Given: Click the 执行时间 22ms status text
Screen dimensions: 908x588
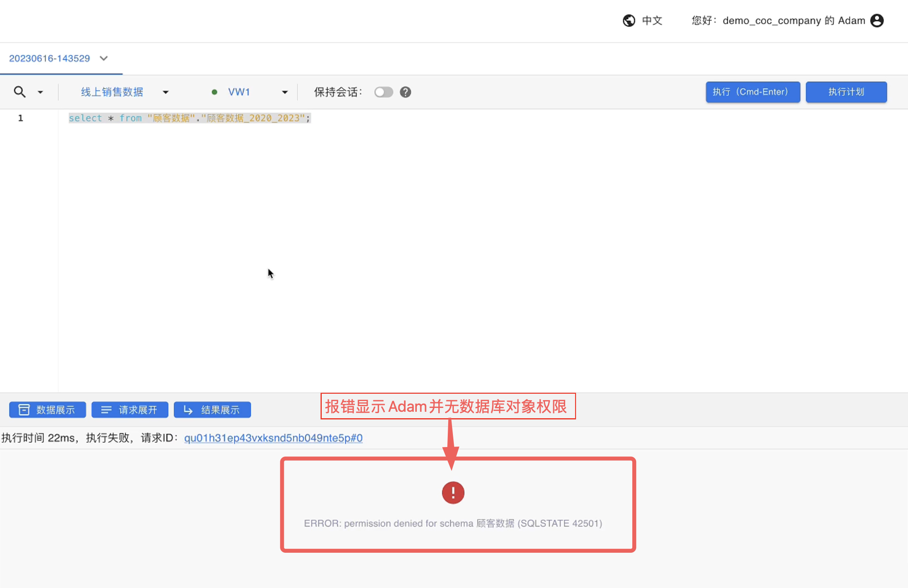Looking at the screenshot, I should [x=38, y=438].
